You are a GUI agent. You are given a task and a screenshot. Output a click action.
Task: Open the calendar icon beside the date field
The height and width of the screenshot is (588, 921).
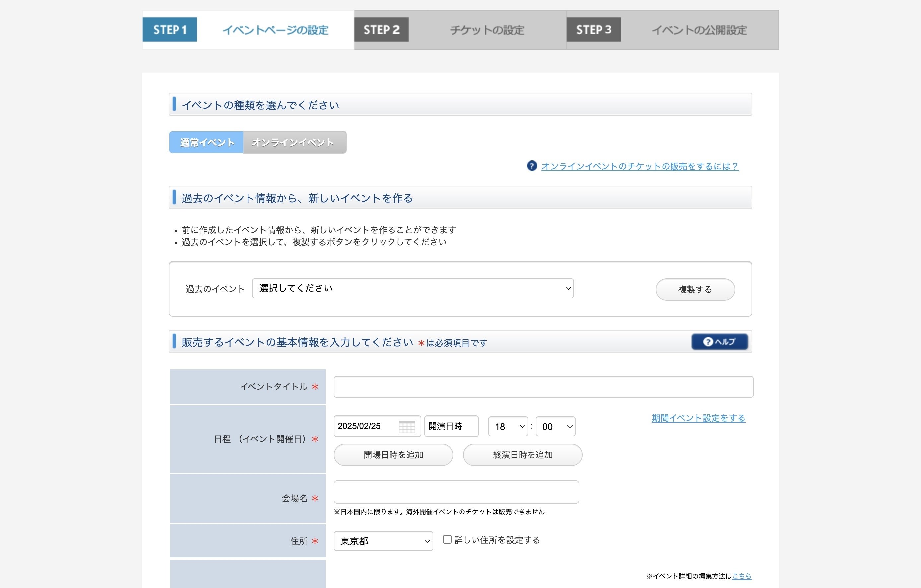click(408, 426)
